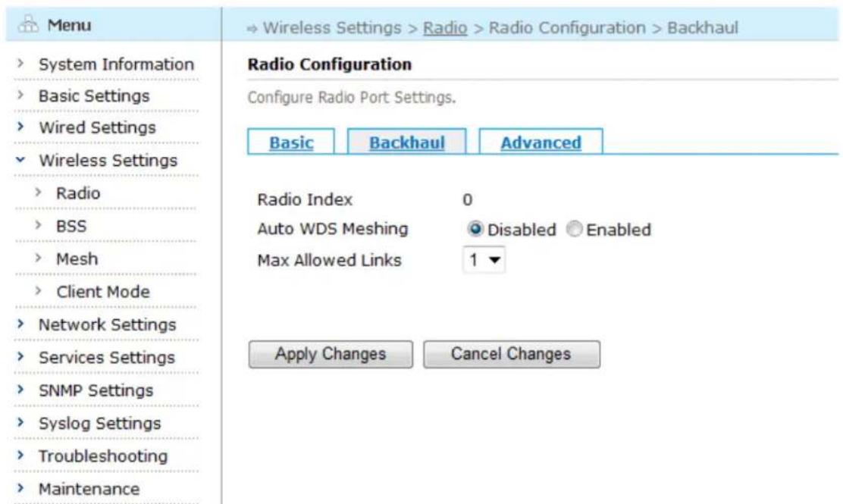
Task: Click 'Configure Radio Port Settings.' description
Action: pyautogui.click(x=351, y=98)
